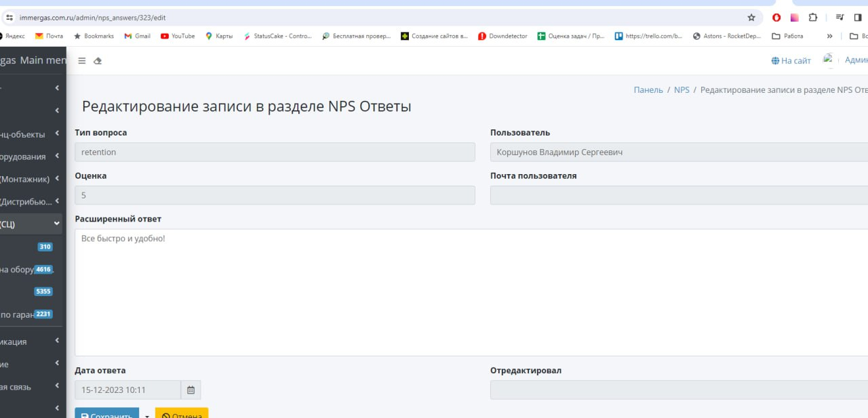This screenshot has height=418, width=868.
Task: Open the 'Main menu' sidebar header
Action: (33, 60)
